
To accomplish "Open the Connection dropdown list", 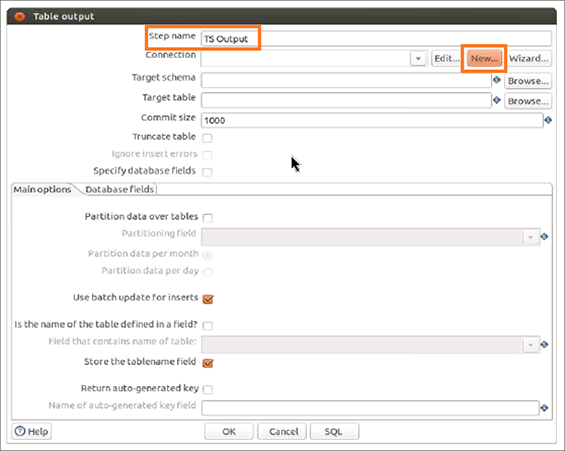I will click(x=418, y=58).
